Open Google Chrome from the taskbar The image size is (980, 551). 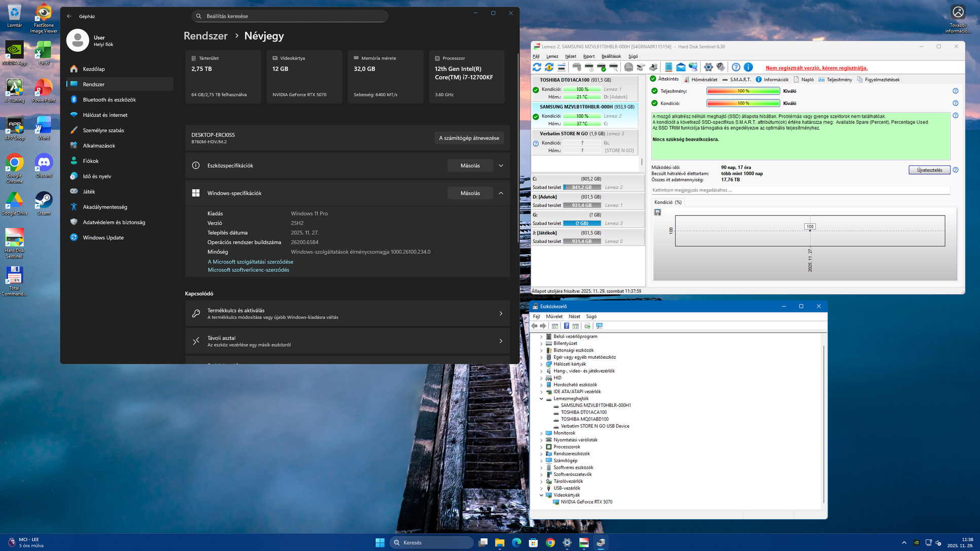click(x=550, y=542)
